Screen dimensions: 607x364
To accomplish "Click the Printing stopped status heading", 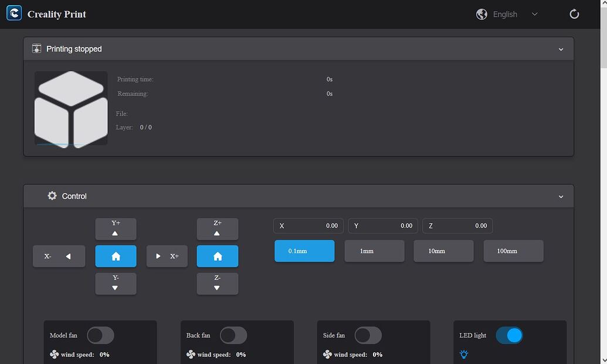I will pyautogui.click(x=74, y=49).
